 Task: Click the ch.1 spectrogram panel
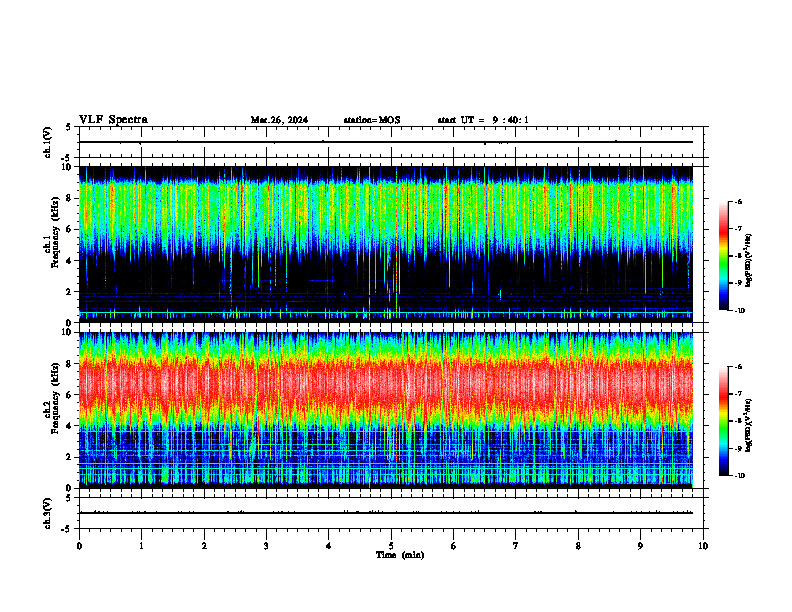[x=386, y=244]
